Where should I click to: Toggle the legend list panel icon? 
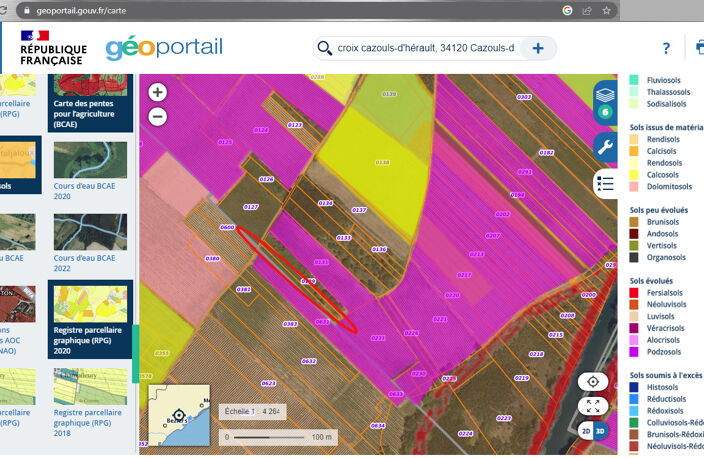(x=605, y=183)
